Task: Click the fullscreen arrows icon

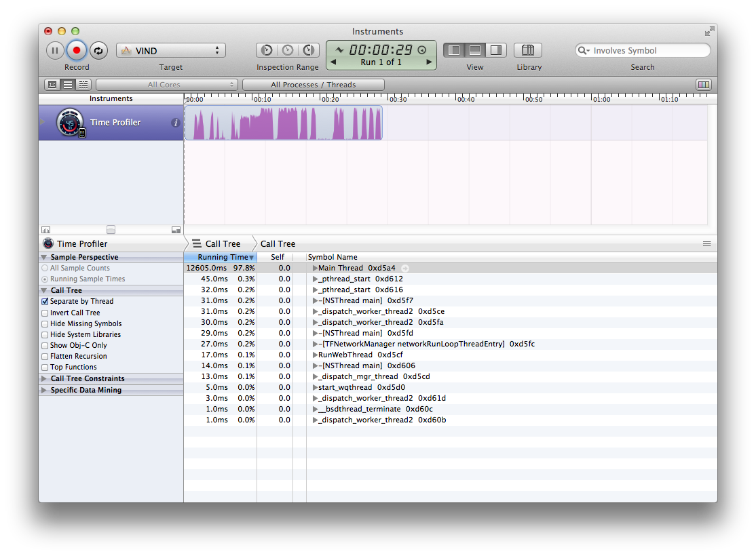Action: pos(709,32)
